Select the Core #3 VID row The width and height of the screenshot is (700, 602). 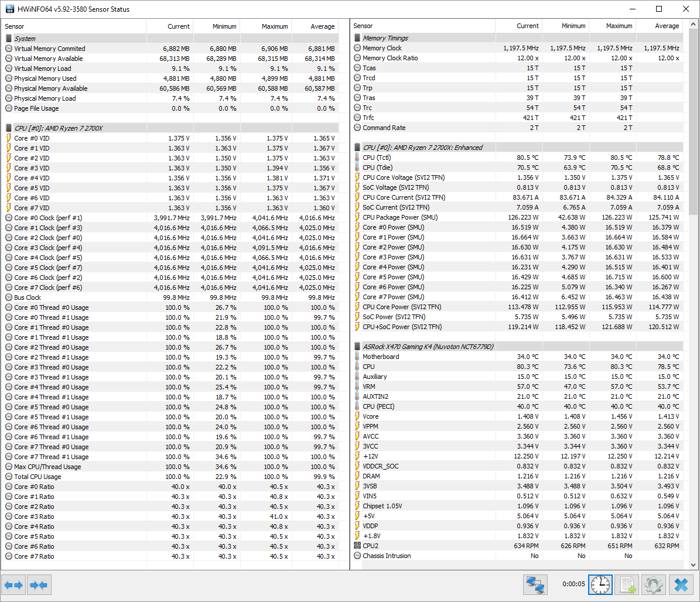click(x=170, y=168)
